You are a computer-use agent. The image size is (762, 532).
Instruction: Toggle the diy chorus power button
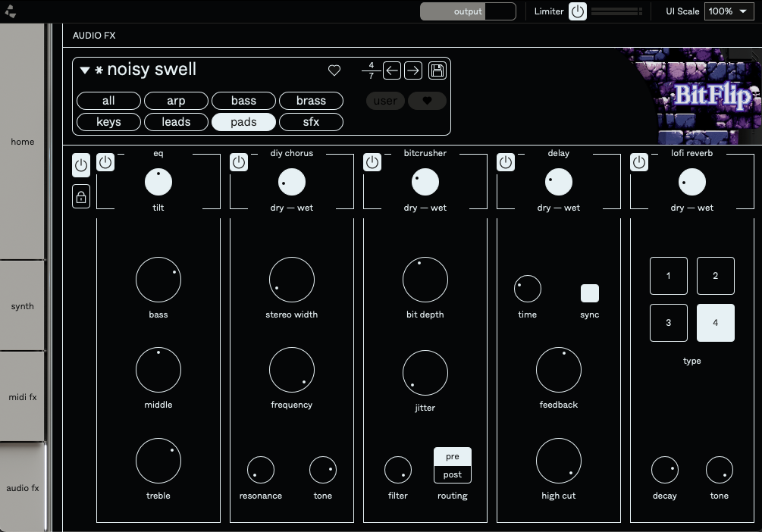(239, 162)
